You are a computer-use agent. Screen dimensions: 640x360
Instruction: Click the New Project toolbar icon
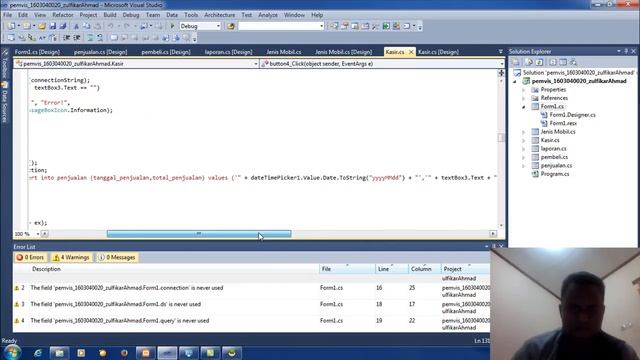11,26
